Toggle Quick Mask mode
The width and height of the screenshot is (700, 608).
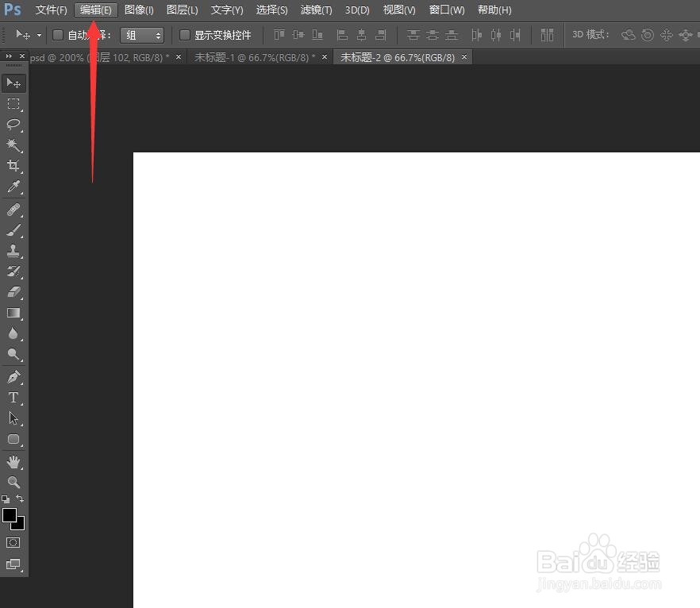click(x=13, y=542)
